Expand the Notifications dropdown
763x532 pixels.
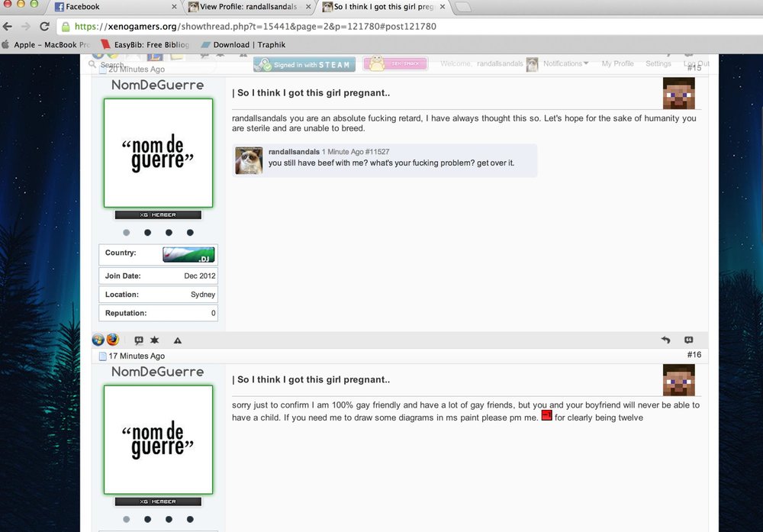(565, 64)
